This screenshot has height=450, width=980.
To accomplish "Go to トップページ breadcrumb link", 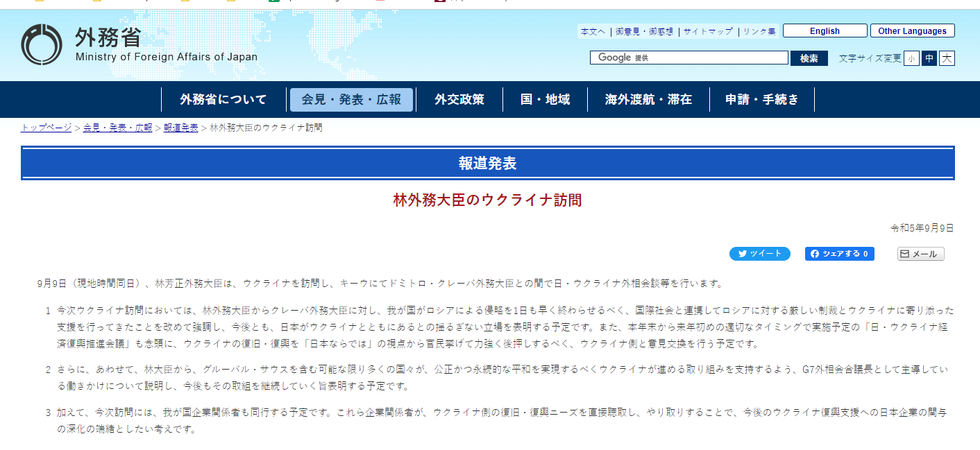I will click(x=47, y=128).
